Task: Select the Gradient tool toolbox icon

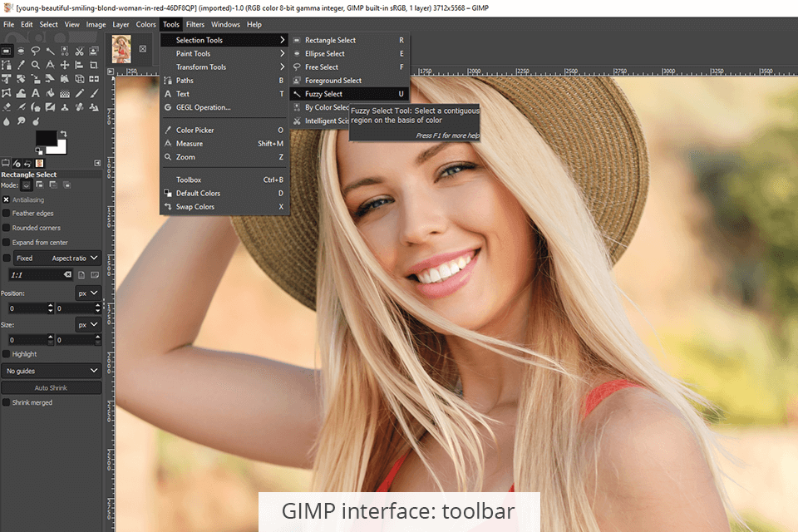Action: click(x=65, y=92)
